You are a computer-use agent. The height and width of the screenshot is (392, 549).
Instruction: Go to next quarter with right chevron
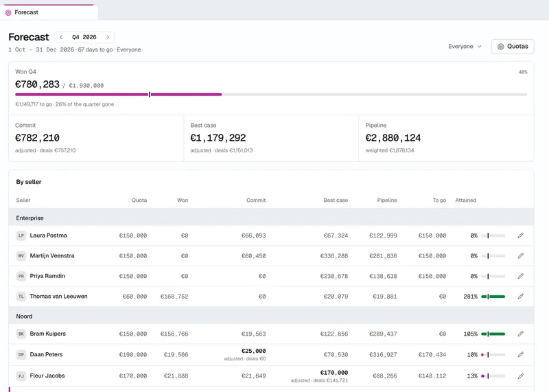(108, 37)
